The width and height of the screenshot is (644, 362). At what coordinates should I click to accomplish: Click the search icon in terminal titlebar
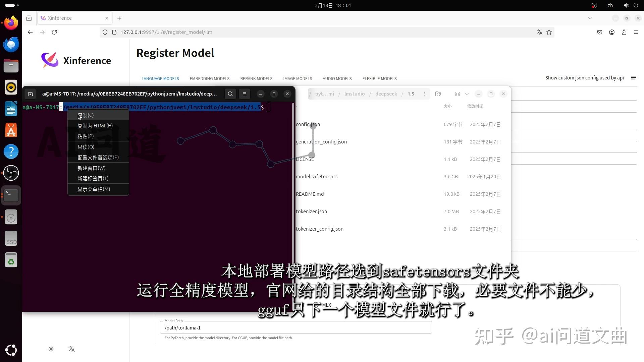pyautogui.click(x=230, y=94)
